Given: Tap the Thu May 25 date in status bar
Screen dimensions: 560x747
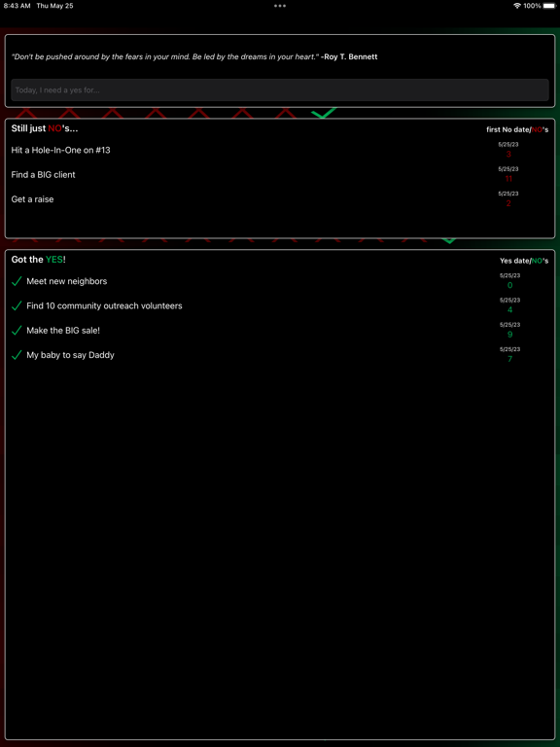Looking at the screenshot, I should tap(54, 6).
